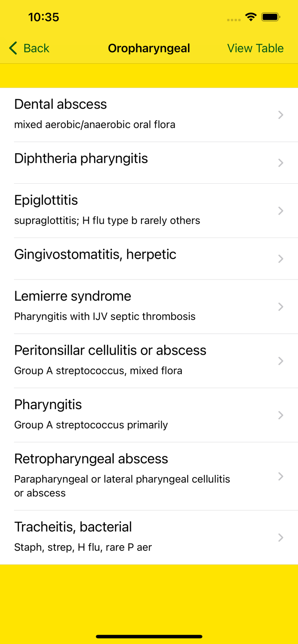Expand Epiglottitis disclosure chevron
298x644 pixels.
(280, 211)
